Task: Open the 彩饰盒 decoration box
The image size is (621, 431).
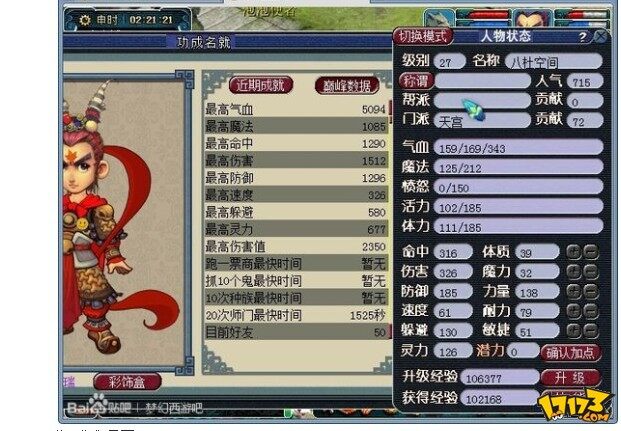Action: (128, 382)
